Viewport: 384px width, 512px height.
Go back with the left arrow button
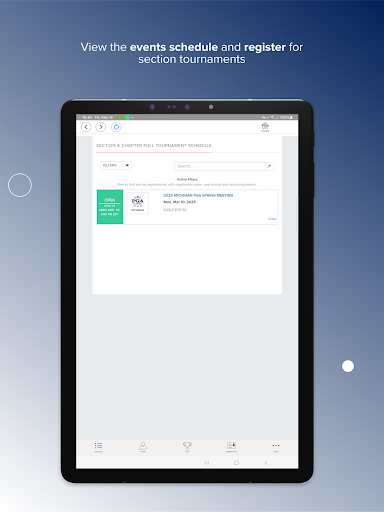tap(86, 127)
